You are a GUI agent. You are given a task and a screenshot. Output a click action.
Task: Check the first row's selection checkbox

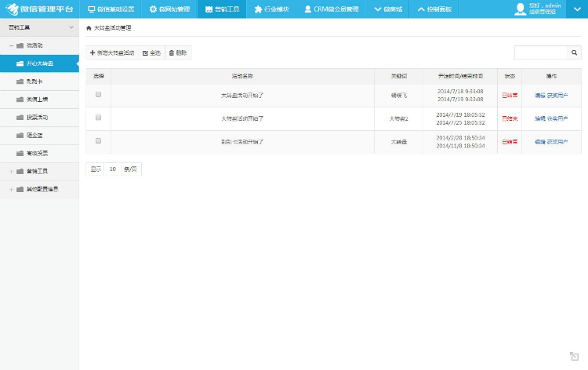[x=98, y=94]
